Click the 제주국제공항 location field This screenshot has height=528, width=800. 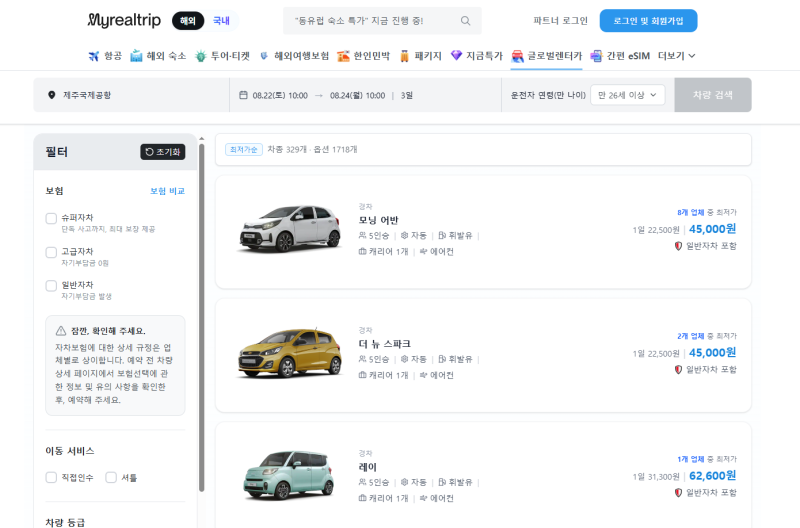[x=132, y=95]
